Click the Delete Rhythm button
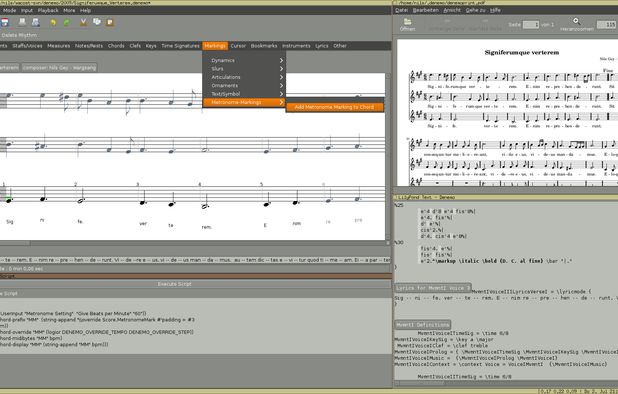 point(19,35)
